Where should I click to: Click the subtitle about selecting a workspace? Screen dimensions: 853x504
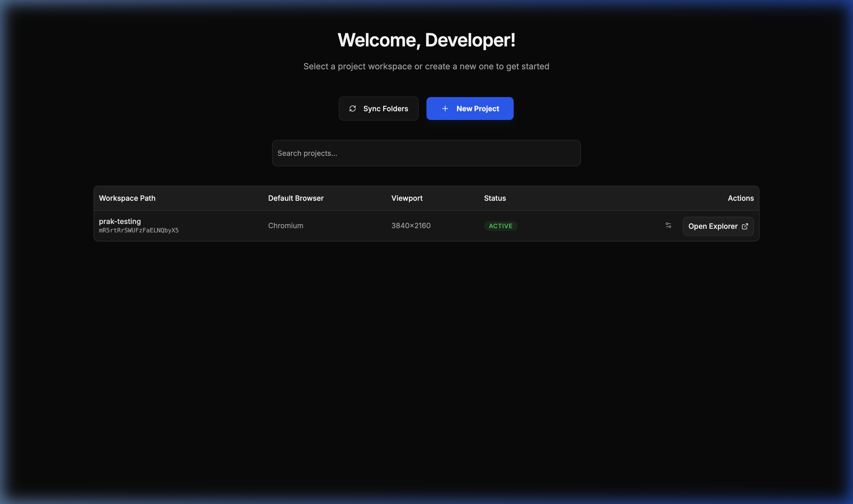[x=426, y=66]
